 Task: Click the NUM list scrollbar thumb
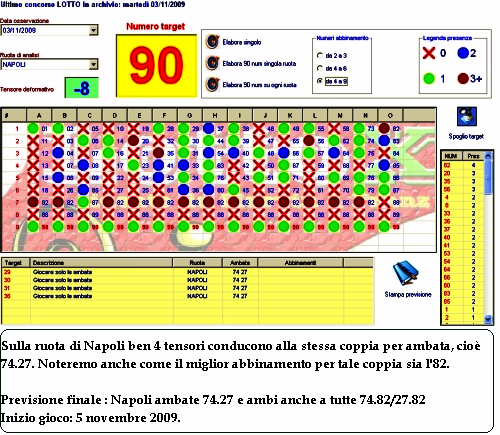click(x=488, y=177)
